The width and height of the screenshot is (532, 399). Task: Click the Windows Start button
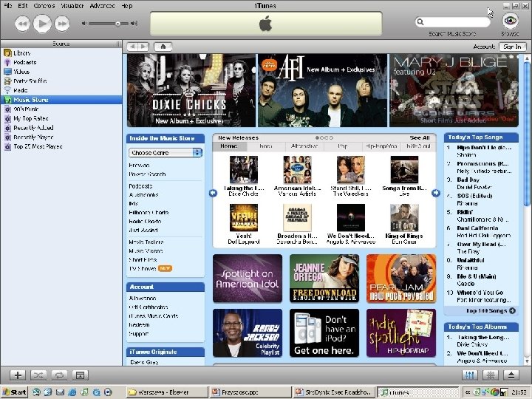tap(14, 392)
